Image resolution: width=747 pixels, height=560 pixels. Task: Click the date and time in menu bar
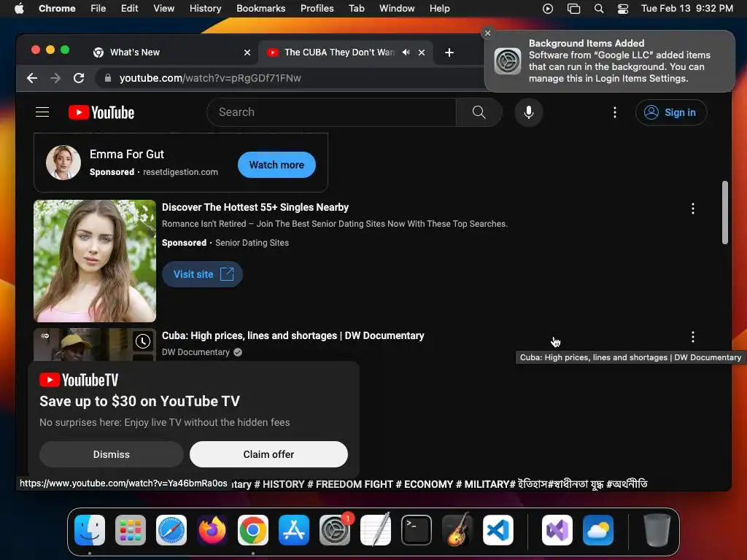click(687, 9)
